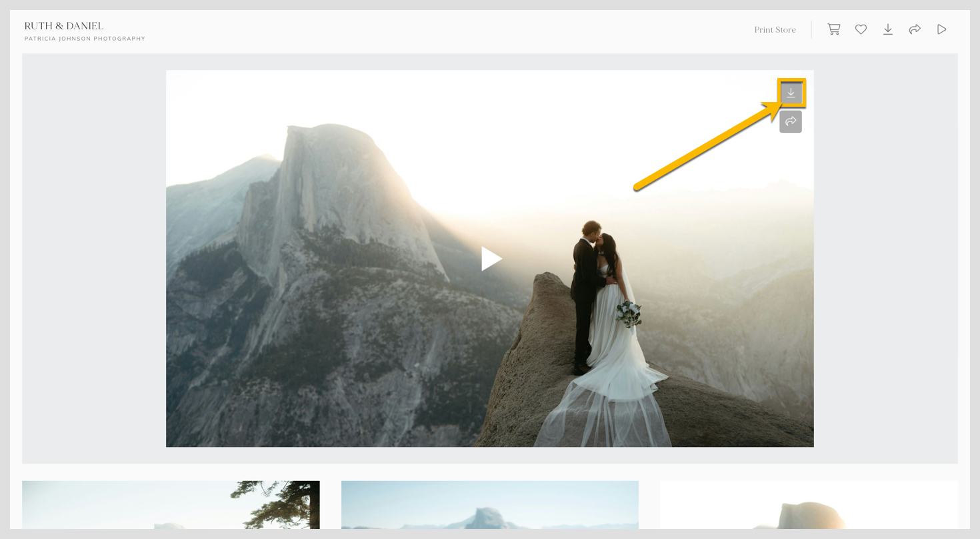Play the wedding video
This screenshot has width=980, height=539.
(491, 259)
